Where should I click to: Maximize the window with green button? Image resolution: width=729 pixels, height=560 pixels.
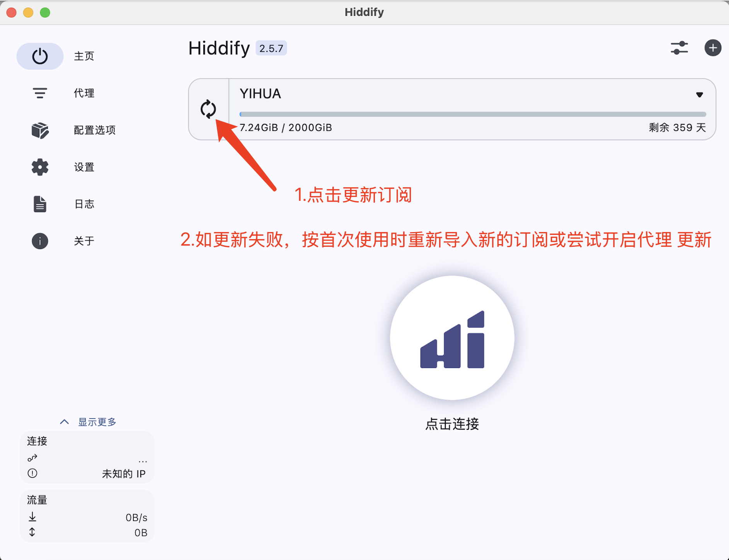coord(45,12)
